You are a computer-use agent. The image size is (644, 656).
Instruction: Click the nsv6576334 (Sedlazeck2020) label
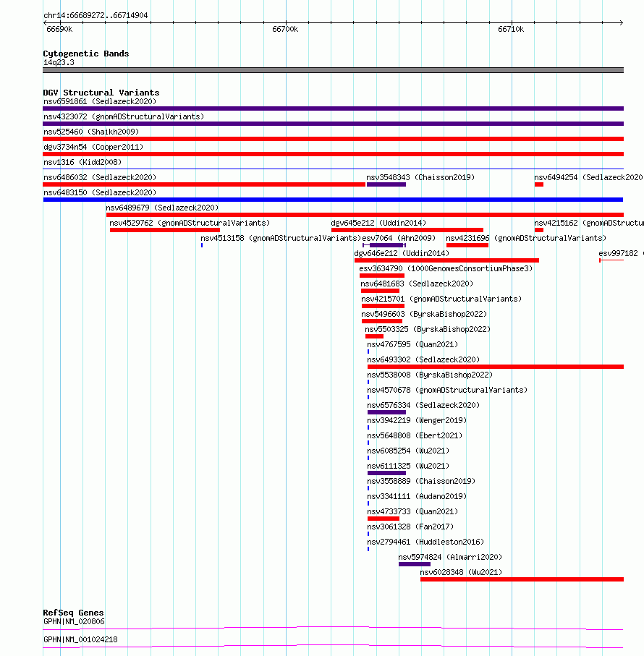click(423, 406)
